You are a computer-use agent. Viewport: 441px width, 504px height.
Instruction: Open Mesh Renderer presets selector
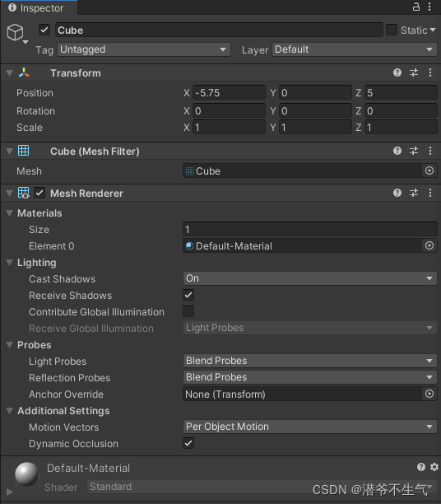tap(414, 193)
